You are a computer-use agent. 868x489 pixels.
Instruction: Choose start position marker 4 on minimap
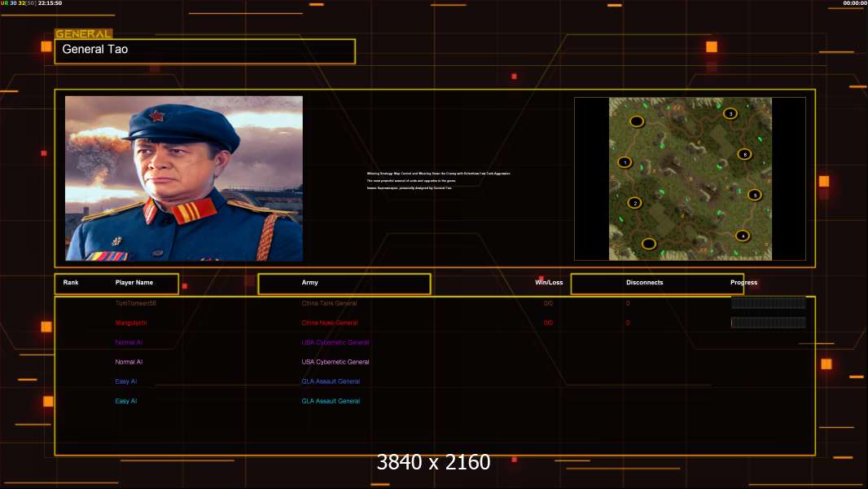[742, 236]
